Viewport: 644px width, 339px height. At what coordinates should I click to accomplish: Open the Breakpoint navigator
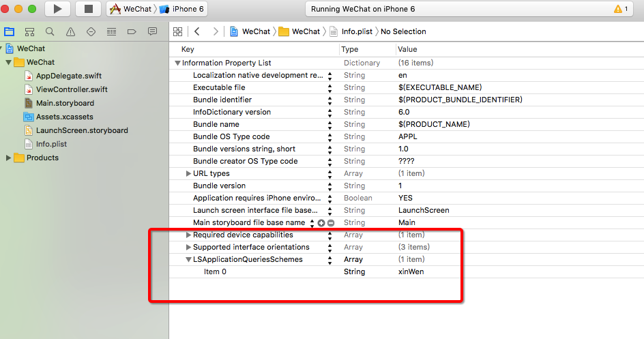click(132, 31)
